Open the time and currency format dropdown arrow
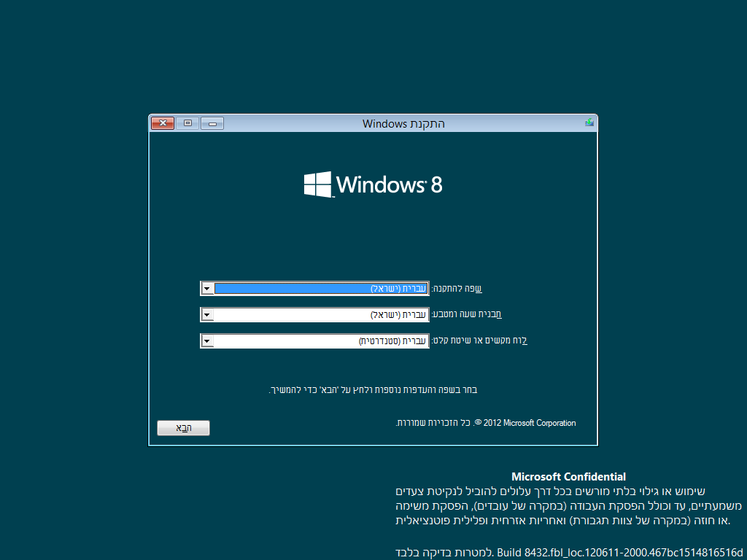 tap(207, 315)
